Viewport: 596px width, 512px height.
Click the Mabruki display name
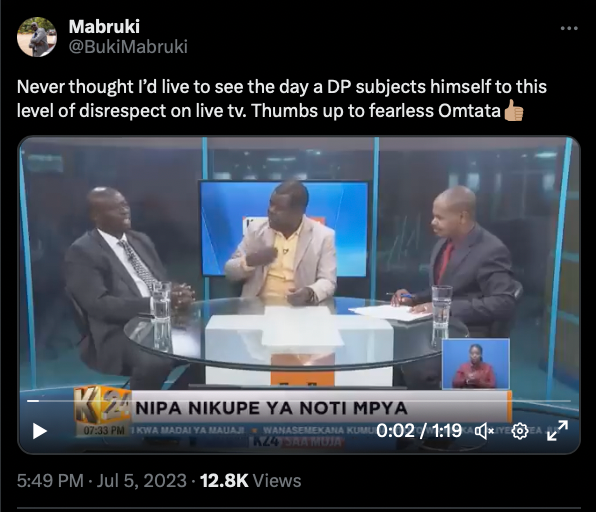[x=104, y=27]
